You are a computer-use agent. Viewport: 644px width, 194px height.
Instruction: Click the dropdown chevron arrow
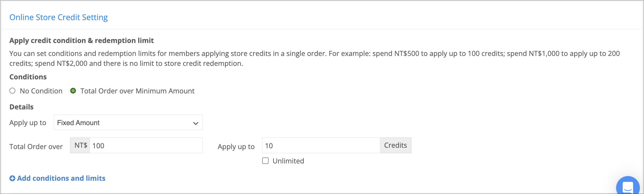196,123
